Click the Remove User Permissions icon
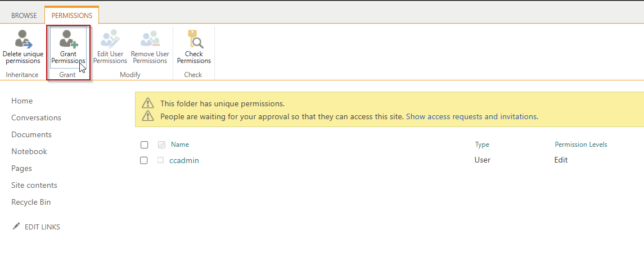This screenshot has width=644, height=257. (x=150, y=39)
